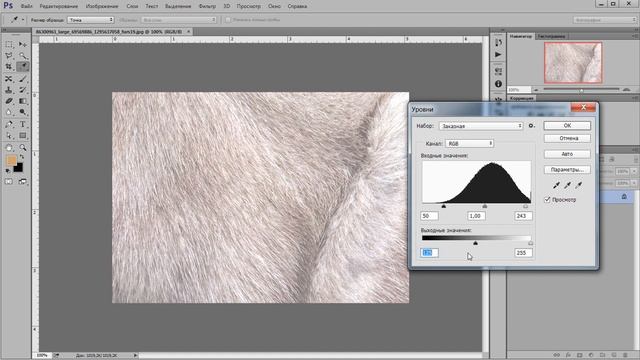Open the Файл menu
The height and width of the screenshot is (360, 640).
coord(27,6)
